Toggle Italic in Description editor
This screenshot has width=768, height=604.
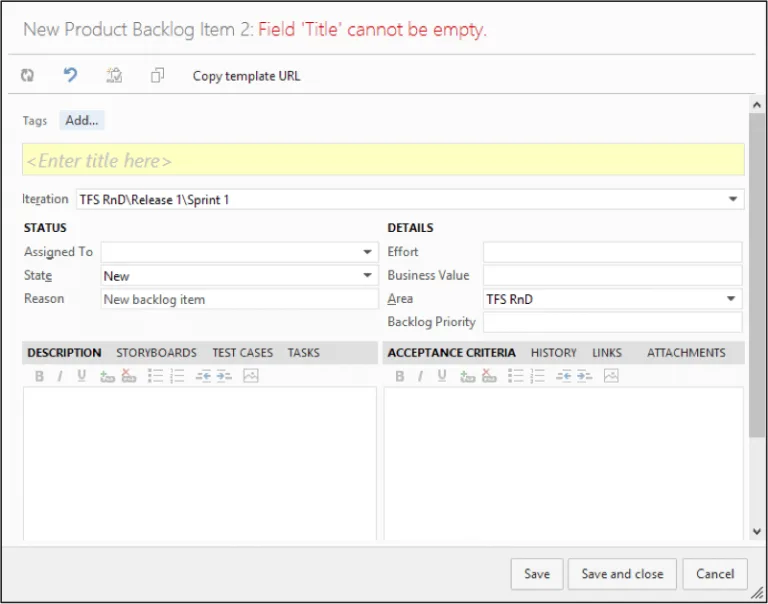pyautogui.click(x=60, y=376)
